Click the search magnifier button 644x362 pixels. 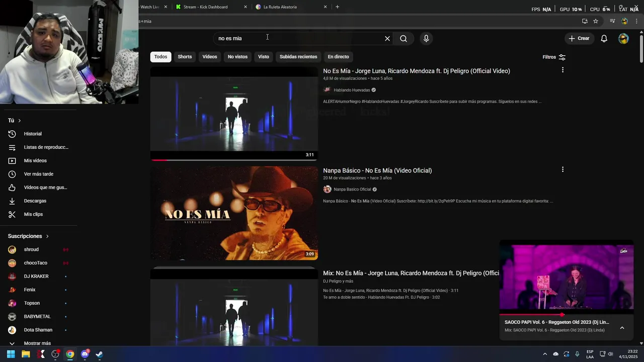[404, 39]
